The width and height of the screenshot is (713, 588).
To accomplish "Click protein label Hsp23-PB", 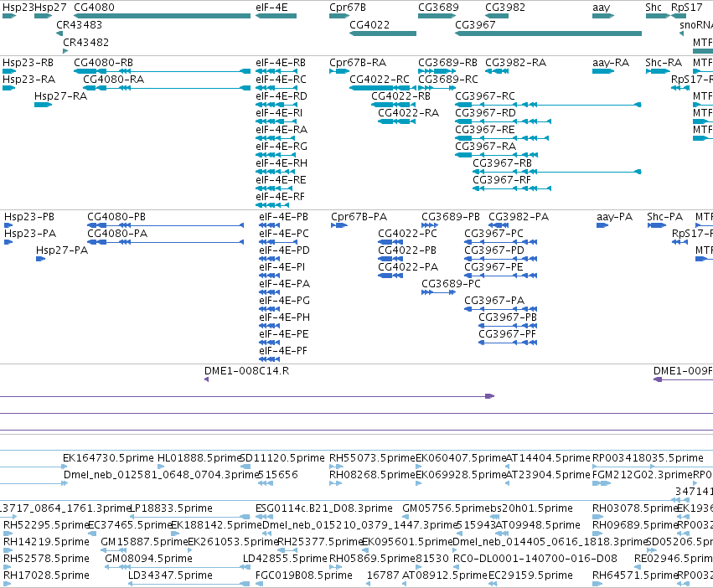I will pyautogui.click(x=29, y=216).
